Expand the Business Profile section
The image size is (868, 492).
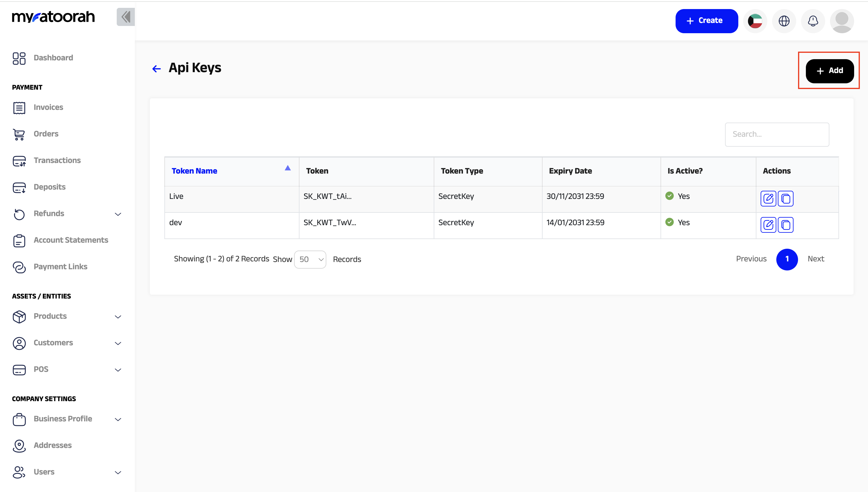coord(118,419)
